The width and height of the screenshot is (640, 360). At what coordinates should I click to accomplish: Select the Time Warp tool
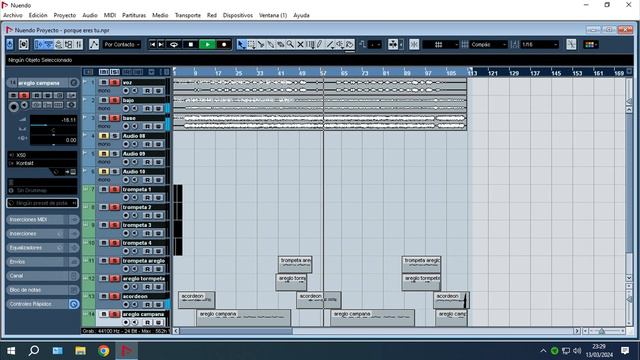pyautogui.click(x=310, y=44)
